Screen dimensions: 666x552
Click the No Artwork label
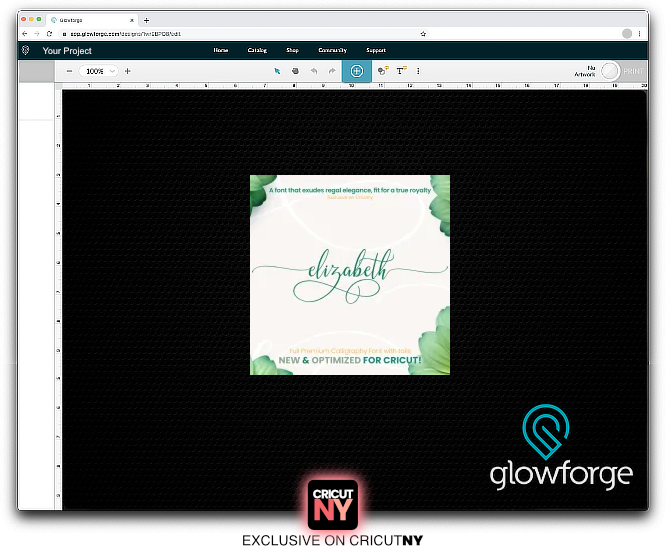tap(585, 71)
